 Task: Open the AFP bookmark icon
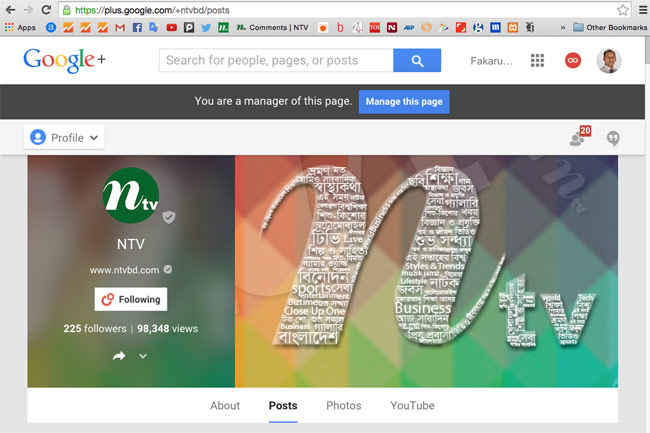click(x=409, y=27)
